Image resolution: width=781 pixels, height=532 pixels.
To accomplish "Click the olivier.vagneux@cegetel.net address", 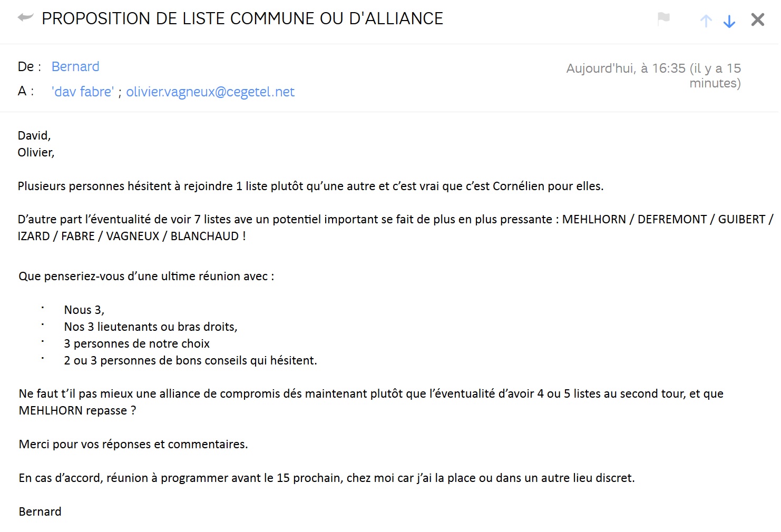I will [210, 92].
